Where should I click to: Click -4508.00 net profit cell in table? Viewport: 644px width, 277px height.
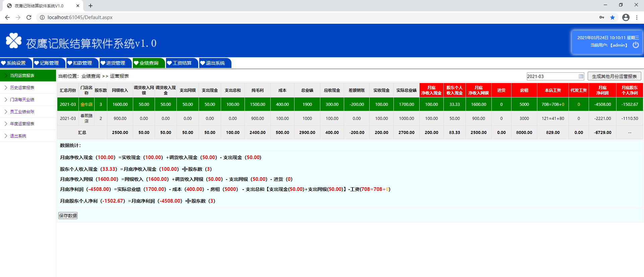point(602,105)
